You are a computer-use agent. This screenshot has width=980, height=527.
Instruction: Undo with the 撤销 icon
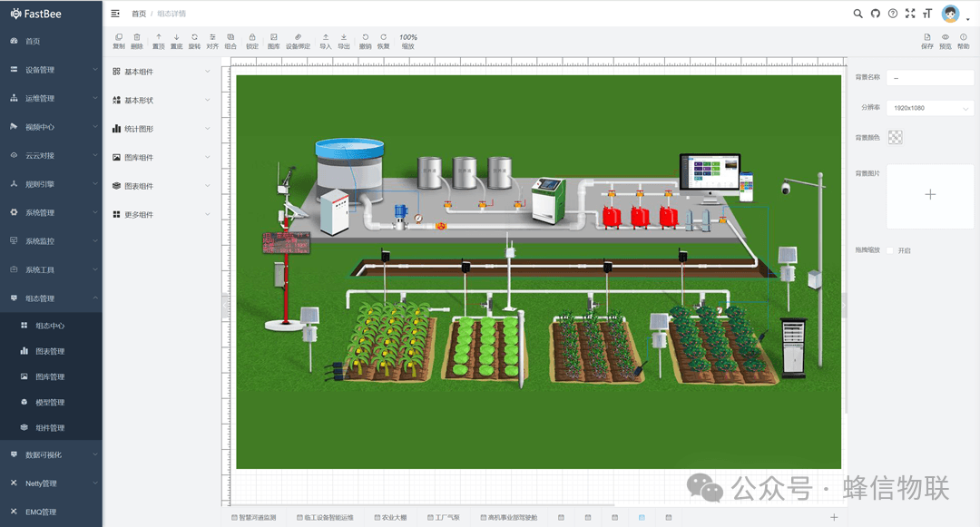(x=365, y=41)
